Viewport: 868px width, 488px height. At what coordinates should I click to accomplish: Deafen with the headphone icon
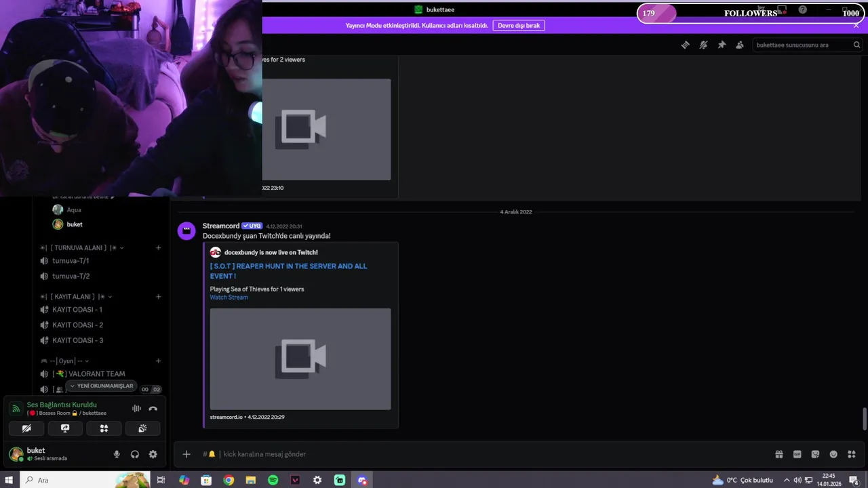click(x=135, y=454)
